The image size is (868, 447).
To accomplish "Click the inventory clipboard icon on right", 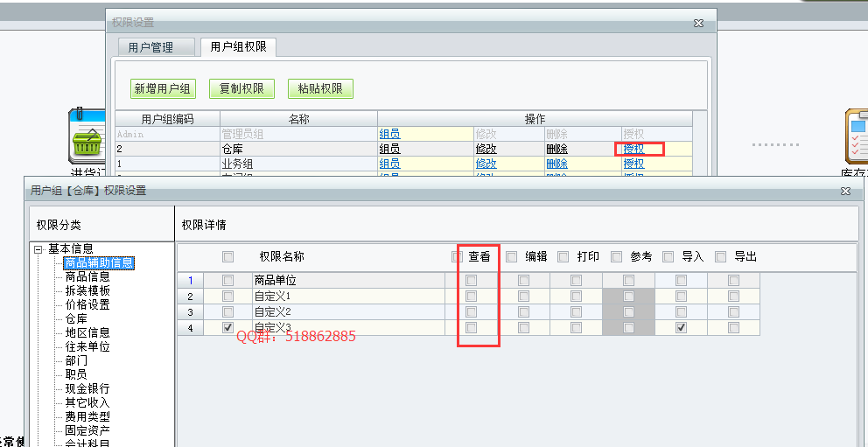I will 855,137.
